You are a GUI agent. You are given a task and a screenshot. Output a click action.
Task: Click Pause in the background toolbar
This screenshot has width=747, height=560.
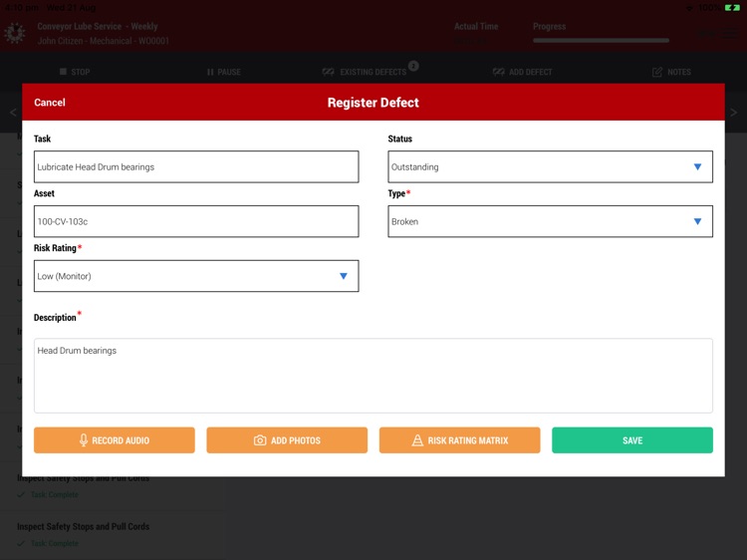tap(223, 72)
